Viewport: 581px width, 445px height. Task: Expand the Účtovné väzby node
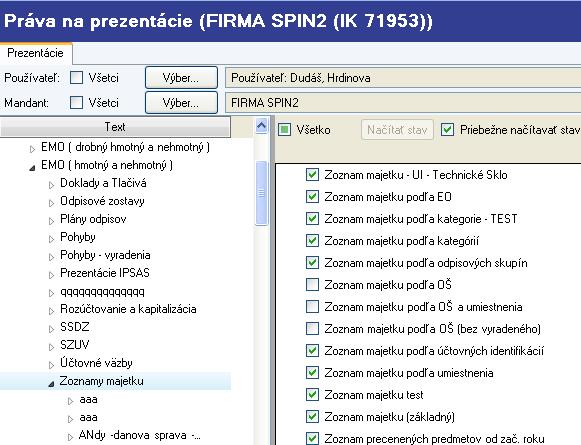[52, 365]
